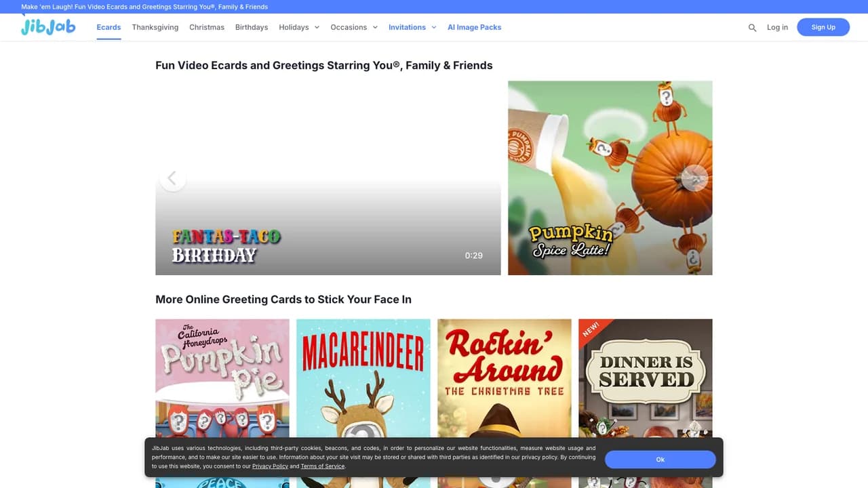The width and height of the screenshot is (868, 488).
Task: Open the Terms of Service link
Action: 323,466
